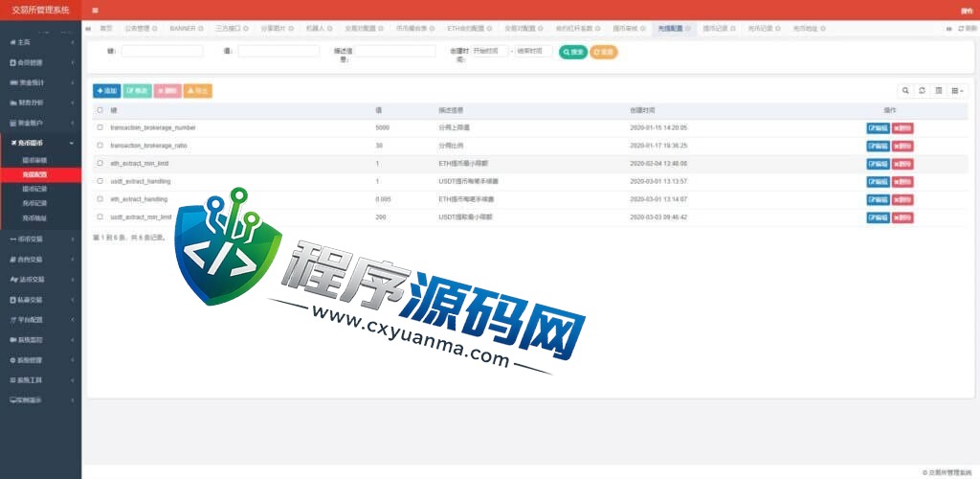Check the transaction_brokerage_ratio row checkbox

coord(100,146)
